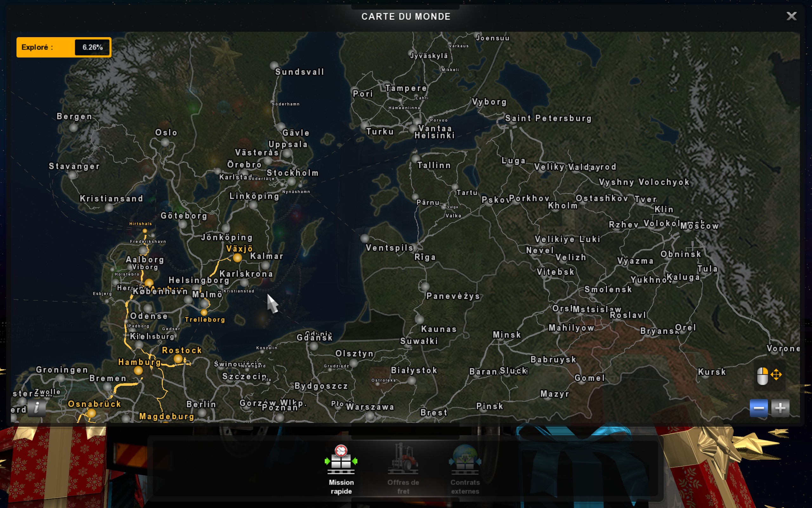Select the Osnabrück city marker
The height and width of the screenshot is (508, 812).
[x=91, y=414]
